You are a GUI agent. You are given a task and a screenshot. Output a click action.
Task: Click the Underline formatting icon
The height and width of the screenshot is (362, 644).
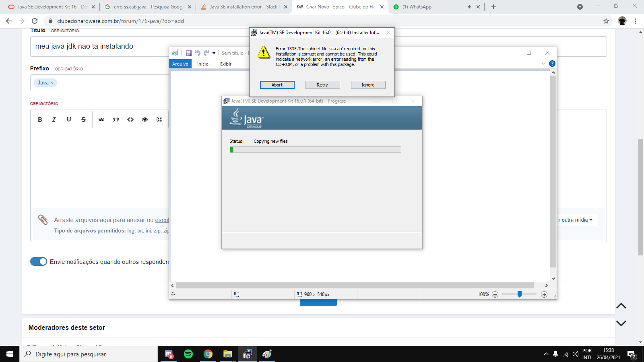click(x=69, y=119)
